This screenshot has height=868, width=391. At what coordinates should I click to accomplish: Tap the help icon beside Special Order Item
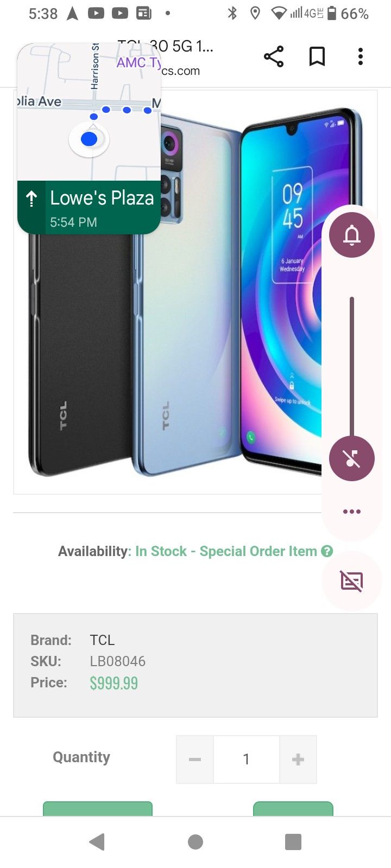pyautogui.click(x=327, y=551)
